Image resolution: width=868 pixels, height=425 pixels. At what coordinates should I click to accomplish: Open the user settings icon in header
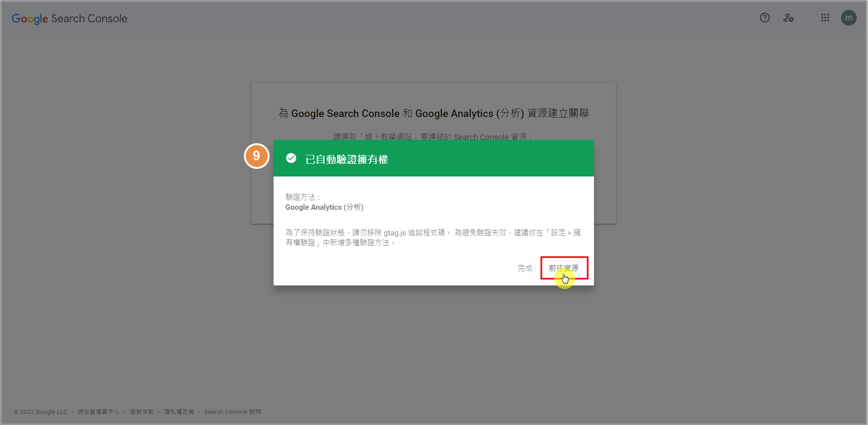[x=788, y=18]
